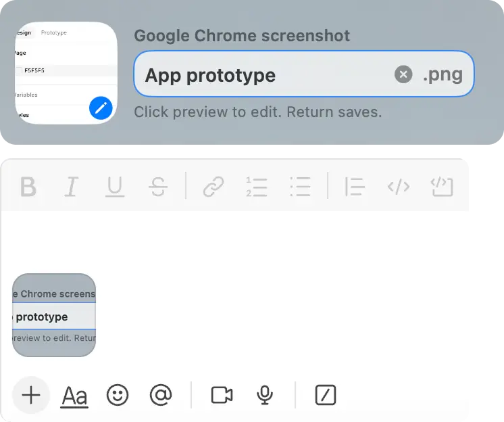Viewport: 504px width, 422px height.
Task: Open the emoji picker
Action: coord(118,395)
